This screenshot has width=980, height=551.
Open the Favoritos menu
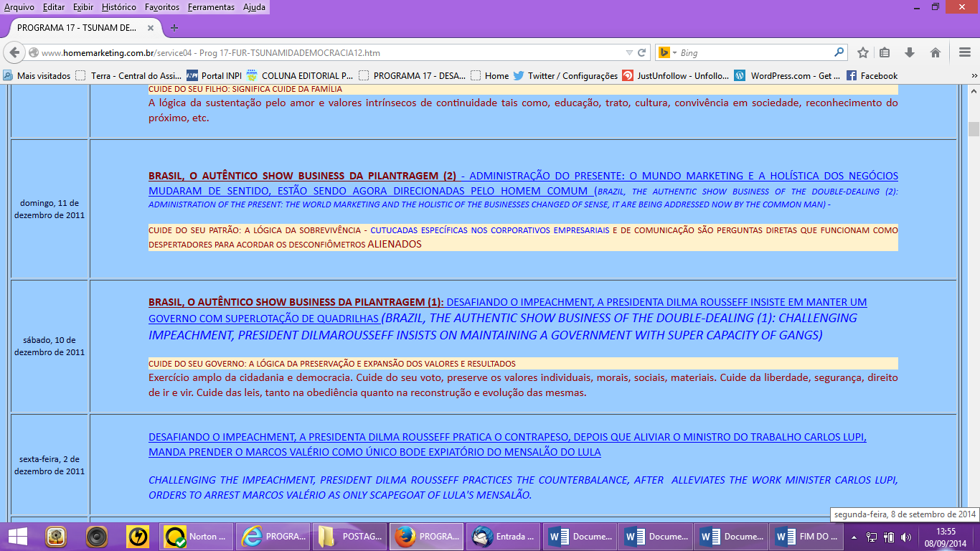[x=161, y=7]
